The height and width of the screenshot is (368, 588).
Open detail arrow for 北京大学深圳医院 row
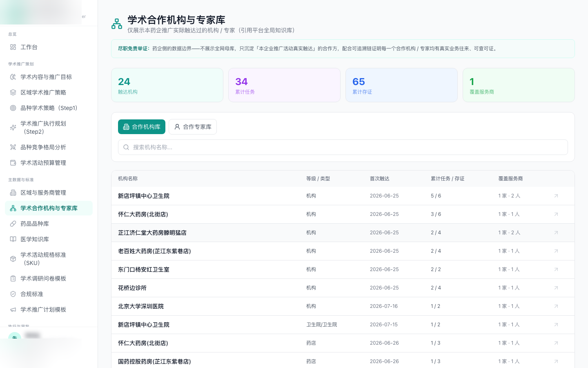click(x=556, y=306)
